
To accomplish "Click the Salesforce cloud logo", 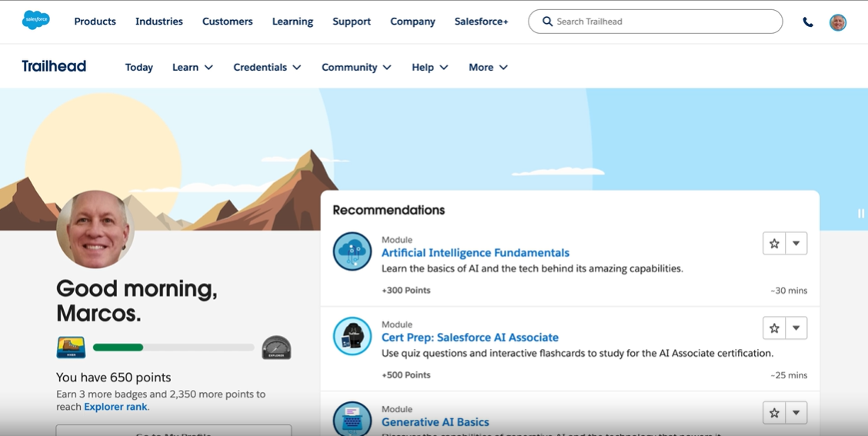I will pyautogui.click(x=36, y=20).
